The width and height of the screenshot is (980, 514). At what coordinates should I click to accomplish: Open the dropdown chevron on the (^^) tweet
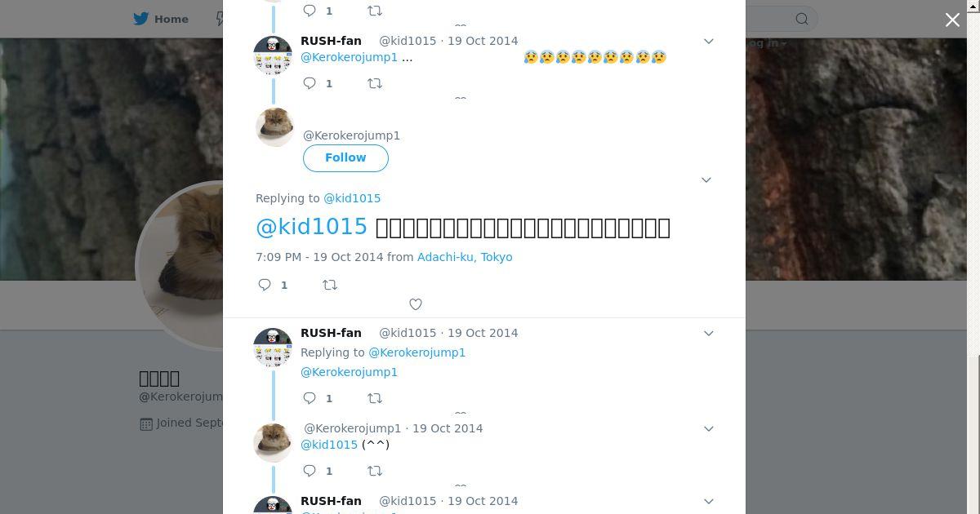point(709,428)
